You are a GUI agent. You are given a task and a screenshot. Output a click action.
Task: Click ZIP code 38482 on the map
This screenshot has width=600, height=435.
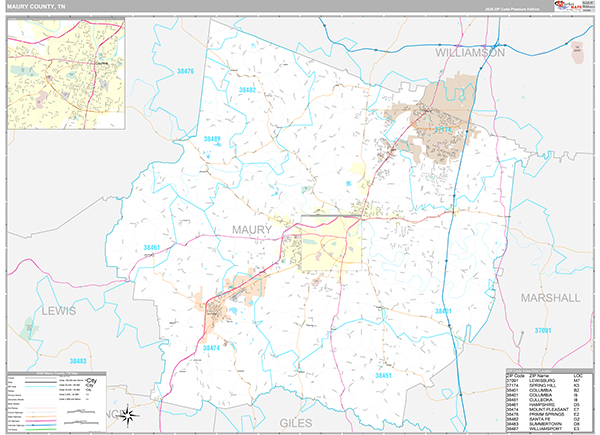[247, 90]
